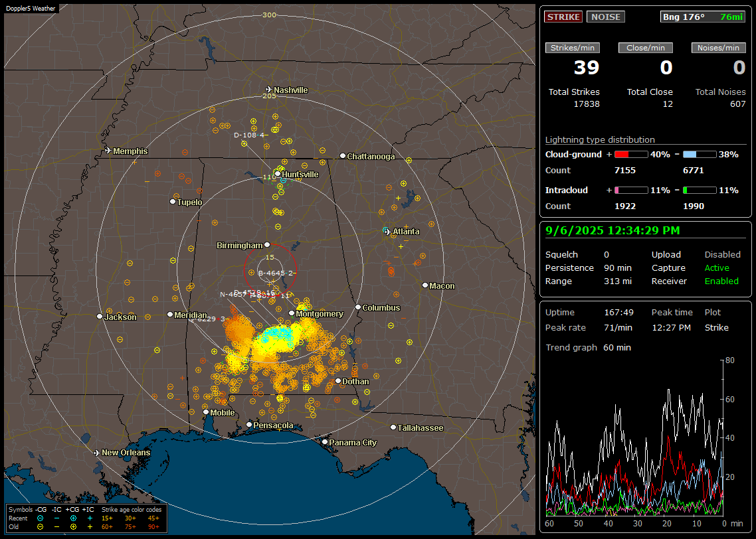Select the Mobile city marker dot
This screenshot has height=539, width=756.
[x=206, y=412]
